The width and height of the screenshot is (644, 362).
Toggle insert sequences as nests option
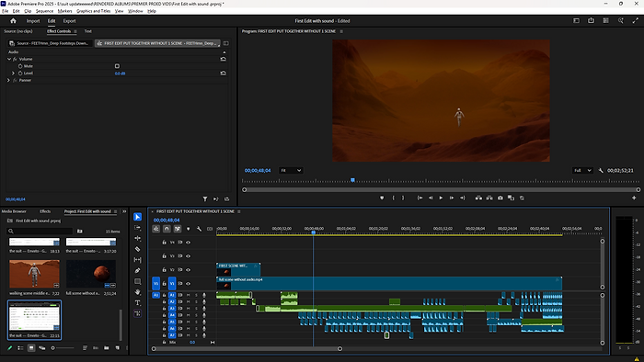[x=156, y=229]
